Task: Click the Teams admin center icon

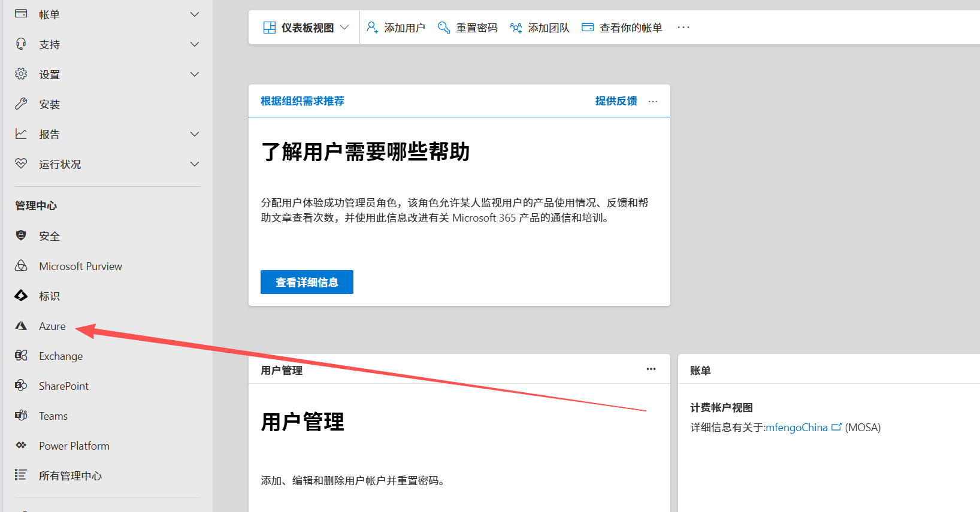Action: click(21, 416)
